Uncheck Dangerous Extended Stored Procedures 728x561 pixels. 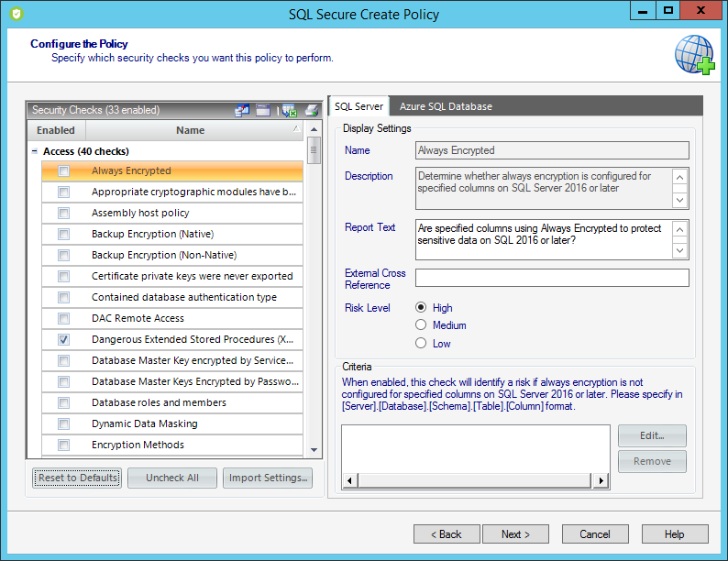63,340
